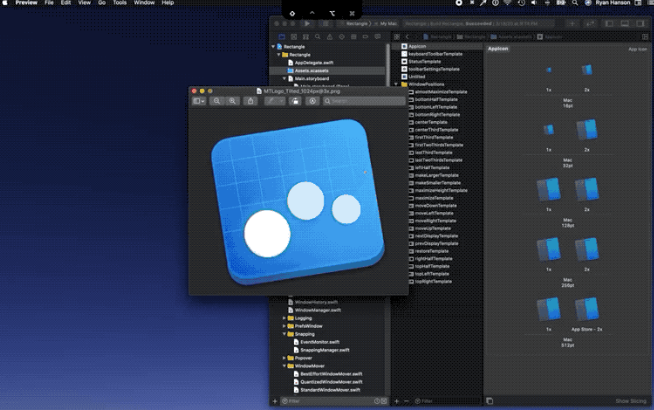Viewport: 654px width, 410px height.
Task: Select centerTemplate asset
Action: tap(431, 122)
